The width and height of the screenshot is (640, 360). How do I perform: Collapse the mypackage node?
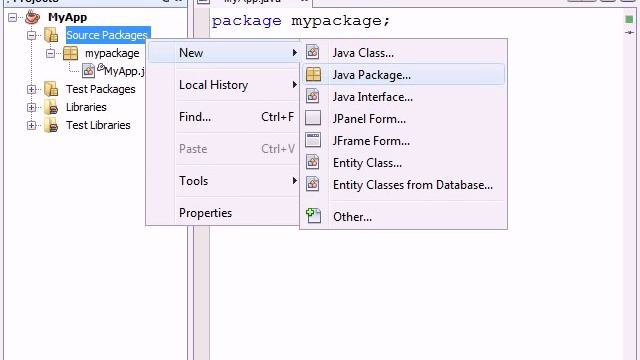pos(51,53)
